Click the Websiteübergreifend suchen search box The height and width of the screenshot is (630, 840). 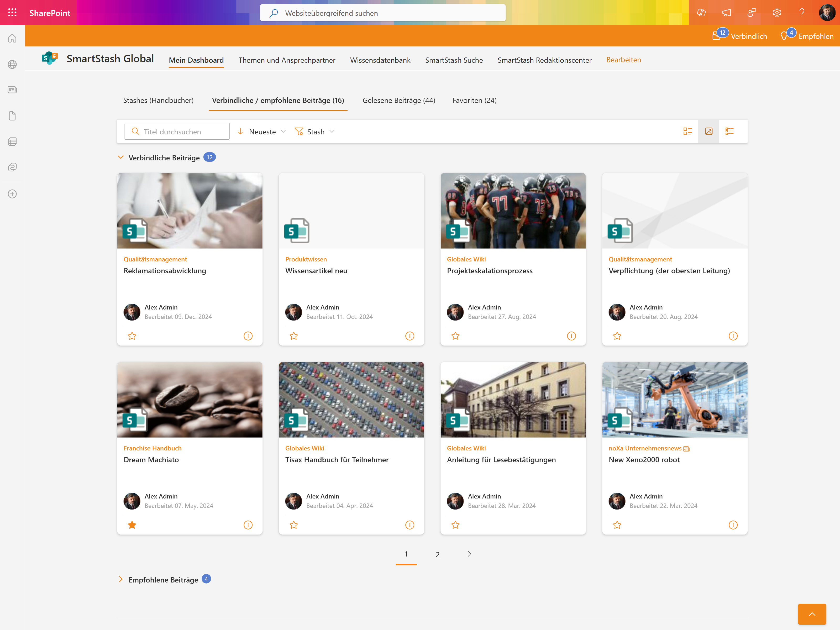[x=383, y=13]
